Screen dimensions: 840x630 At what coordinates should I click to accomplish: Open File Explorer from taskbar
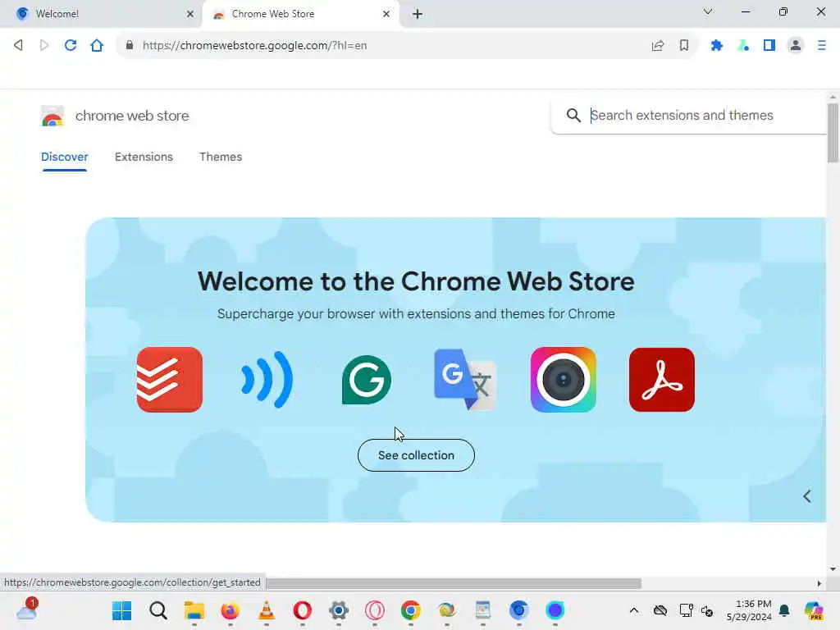pyautogui.click(x=194, y=610)
